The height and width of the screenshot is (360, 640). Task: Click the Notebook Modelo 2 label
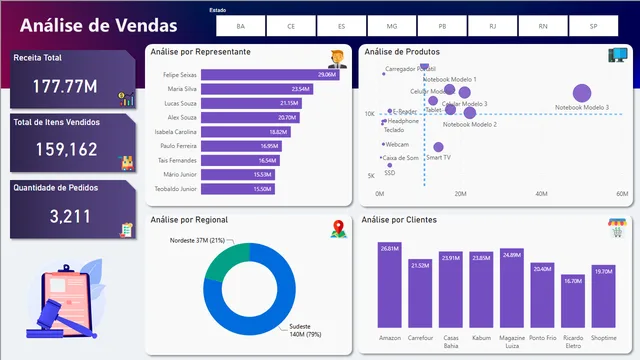(470, 124)
